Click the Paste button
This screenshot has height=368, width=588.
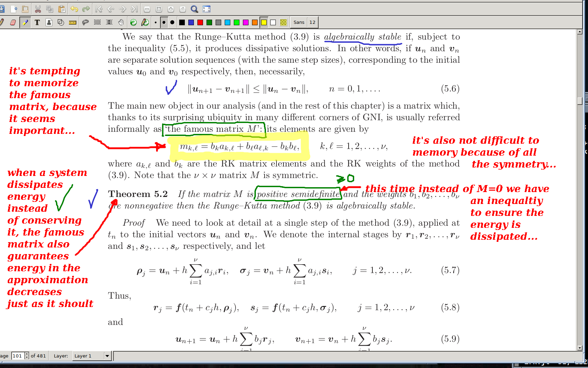pyautogui.click(x=62, y=9)
